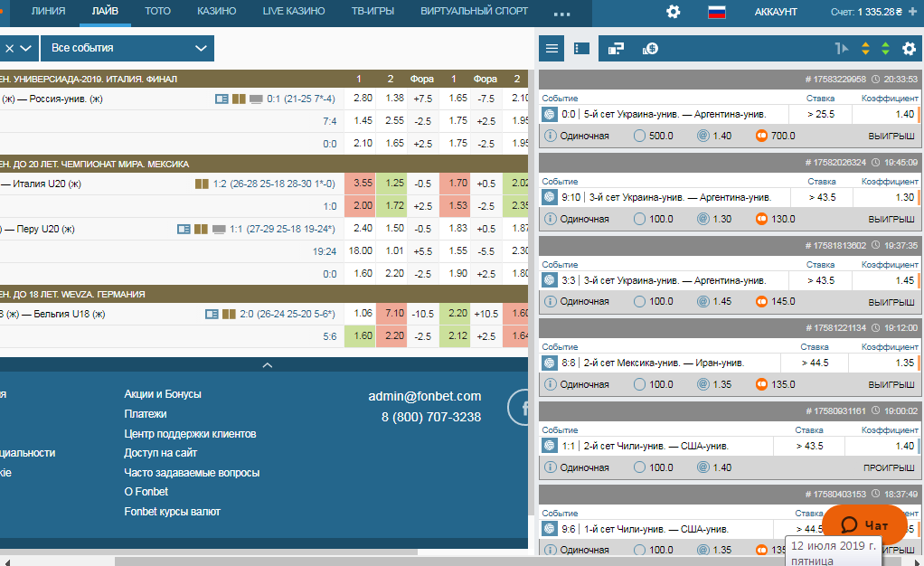Click ВЫИГРЫШ status of 700.0 payout bet

[891, 137]
